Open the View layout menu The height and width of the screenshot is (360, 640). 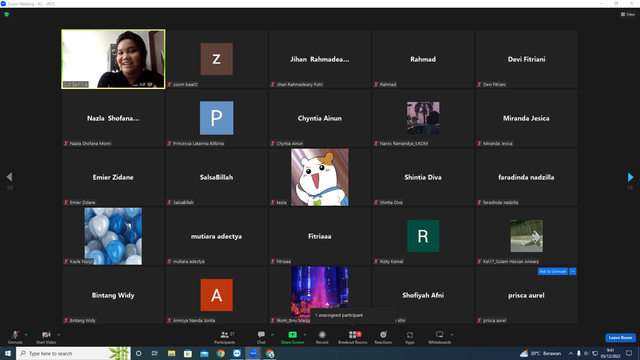(x=628, y=14)
